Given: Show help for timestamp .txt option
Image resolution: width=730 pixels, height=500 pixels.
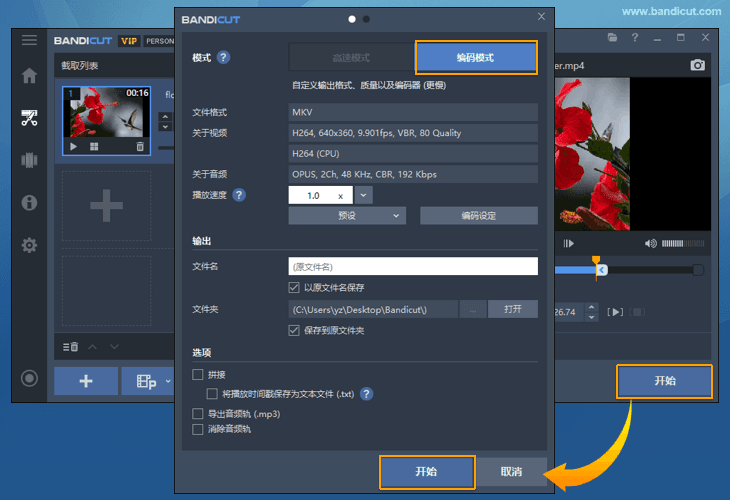Looking at the screenshot, I should coord(366,394).
